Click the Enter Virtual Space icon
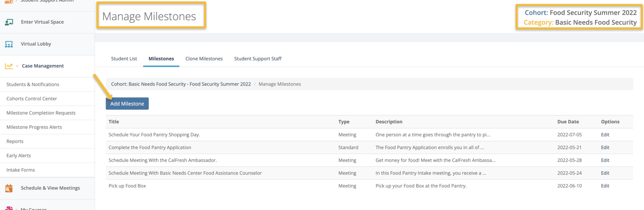This screenshot has width=644, height=210. coord(9,22)
